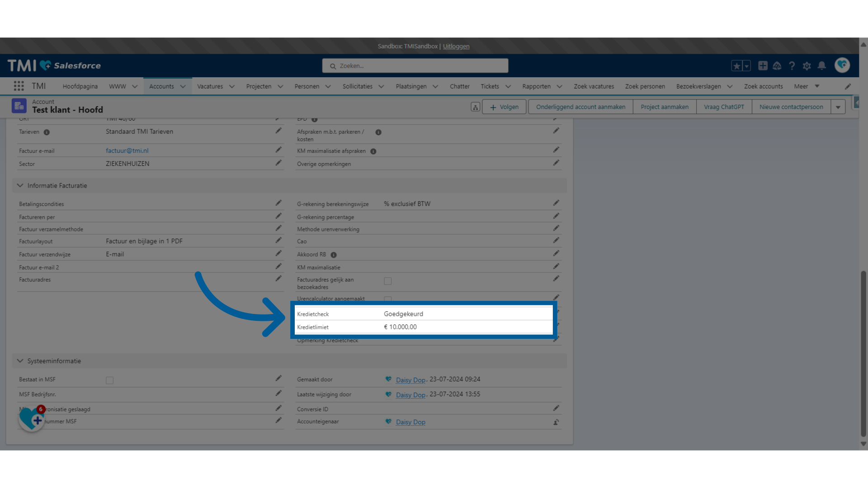
Task: Click the factuur@tmi.nl email link
Action: tap(127, 150)
